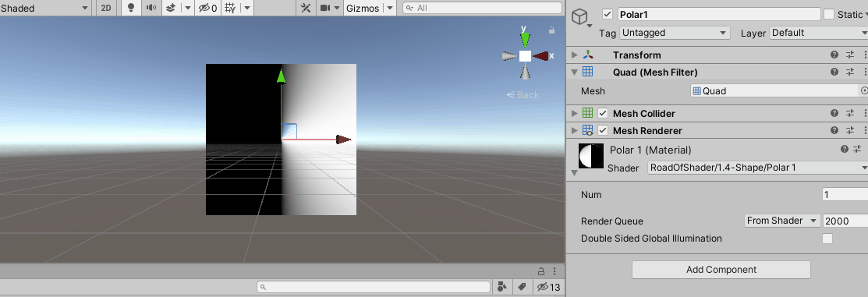Viewport: 868px width, 297px height.
Task: Click the Polar 1 material preview thumbnail
Action: coord(590,156)
